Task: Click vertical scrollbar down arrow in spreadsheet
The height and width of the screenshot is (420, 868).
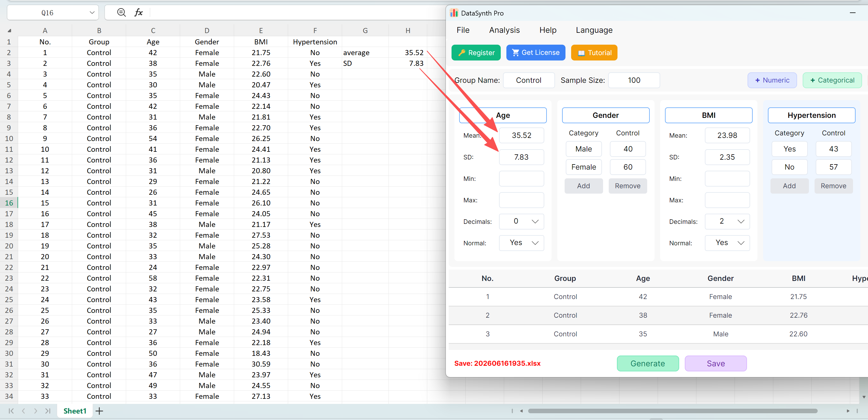Action: click(864, 397)
